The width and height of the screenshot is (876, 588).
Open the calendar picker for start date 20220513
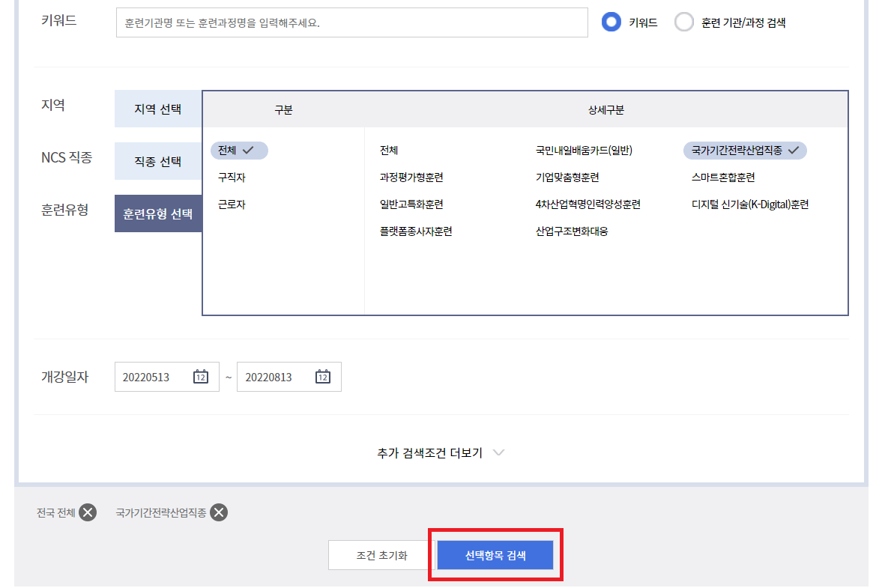coord(201,377)
